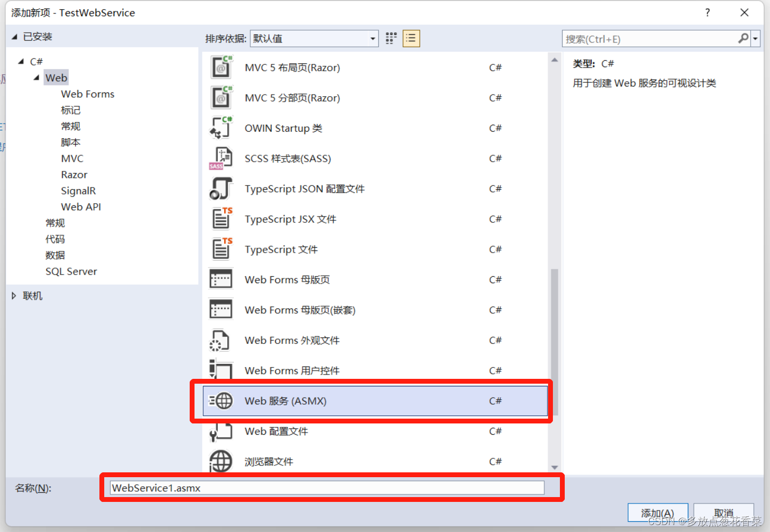
Task: Select Web API in the category tree
Action: click(x=81, y=206)
